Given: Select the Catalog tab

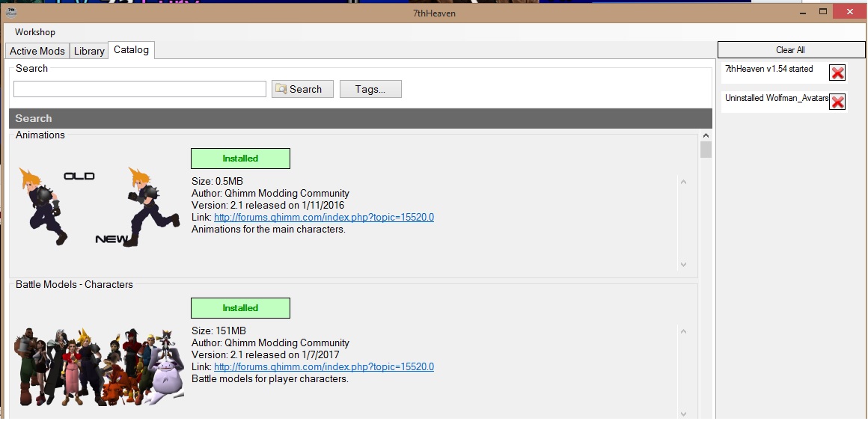Looking at the screenshot, I should (x=131, y=50).
